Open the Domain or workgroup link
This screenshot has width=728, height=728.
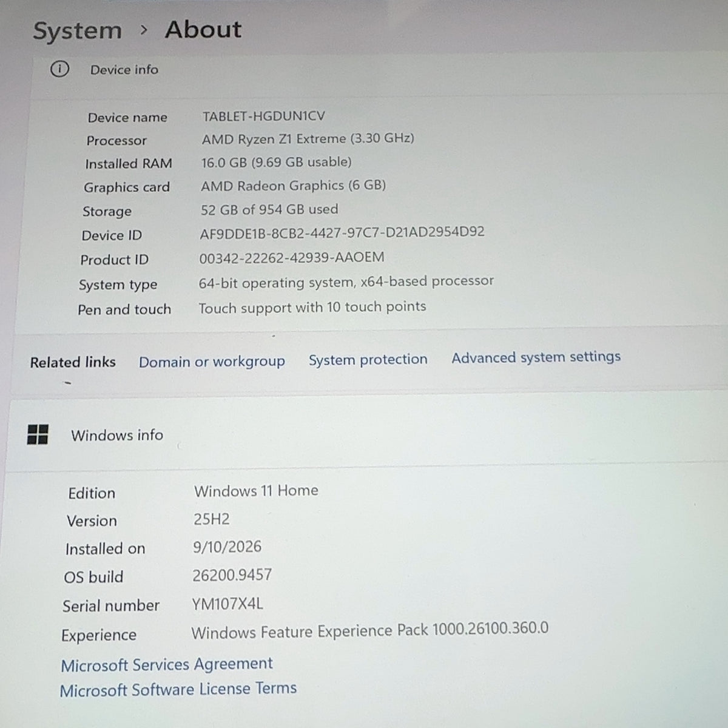click(x=212, y=362)
